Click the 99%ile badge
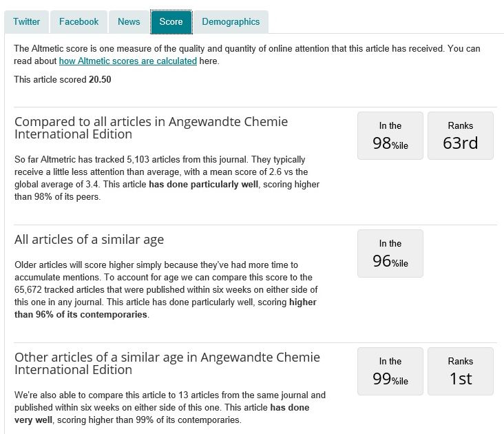 point(390,371)
